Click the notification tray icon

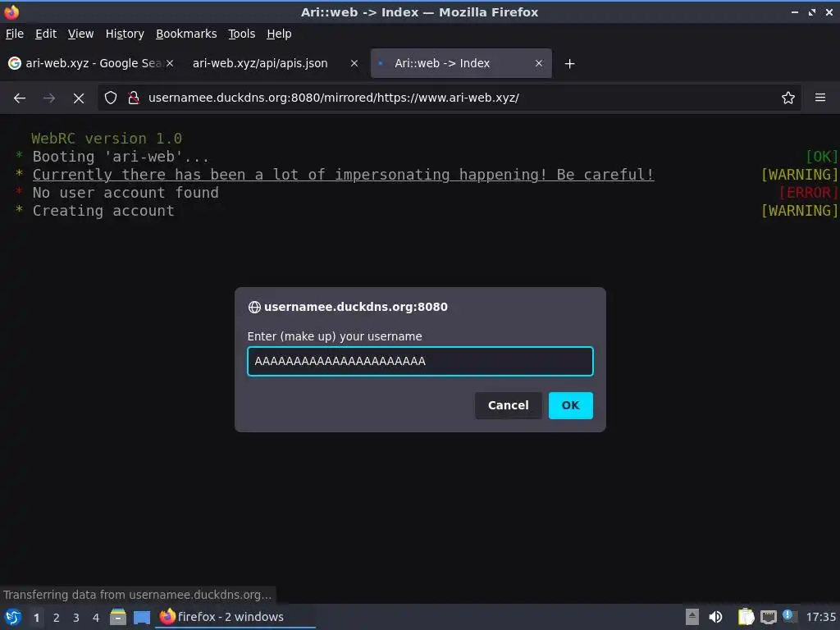(788, 615)
